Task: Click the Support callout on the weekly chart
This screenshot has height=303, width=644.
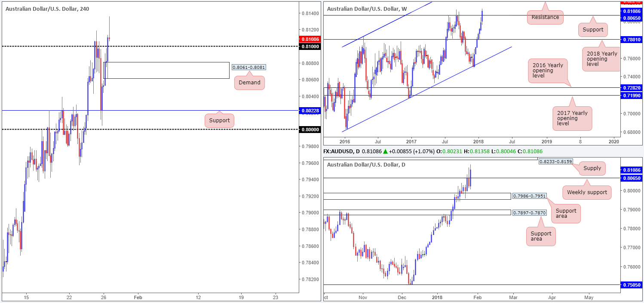Action: (x=594, y=30)
